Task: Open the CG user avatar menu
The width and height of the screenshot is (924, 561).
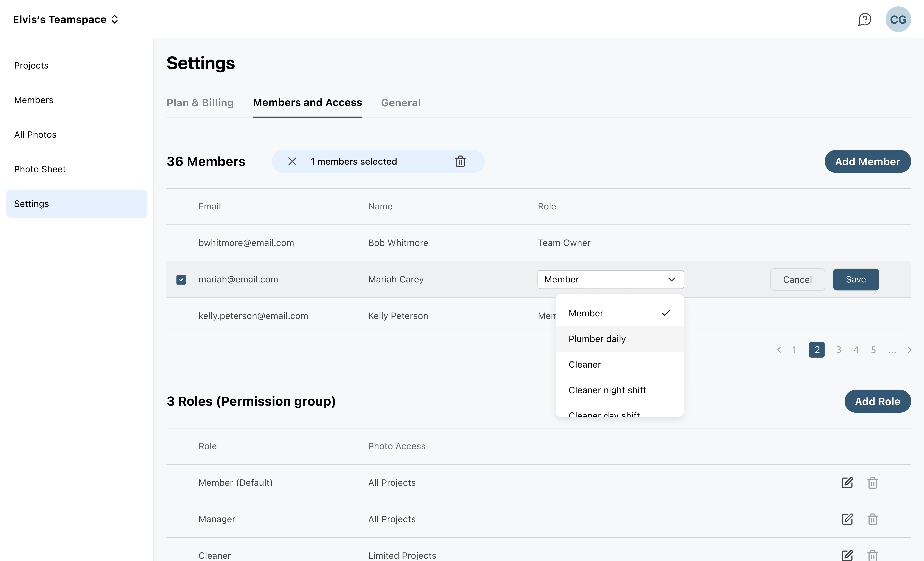Action: tap(898, 19)
